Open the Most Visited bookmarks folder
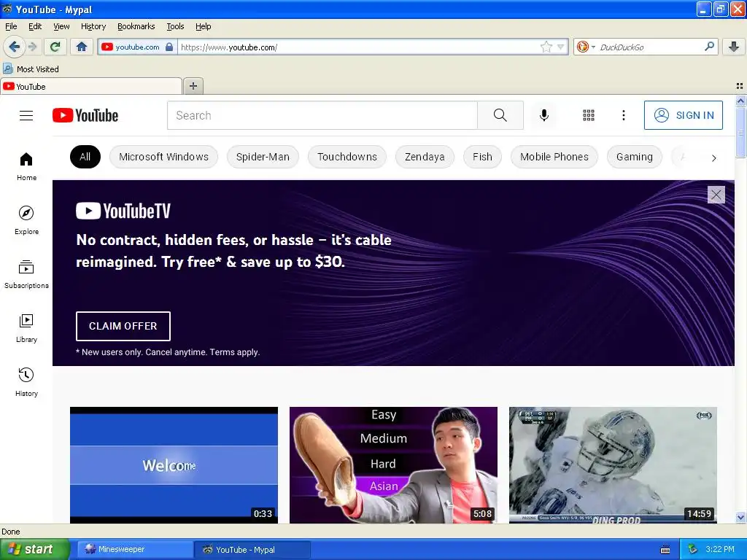The height and width of the screenshot is (560, 747). [x=31, y=69]
